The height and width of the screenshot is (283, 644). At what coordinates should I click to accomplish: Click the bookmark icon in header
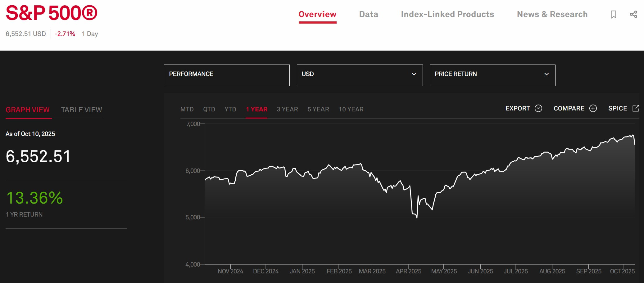click(x=614, y=15)
